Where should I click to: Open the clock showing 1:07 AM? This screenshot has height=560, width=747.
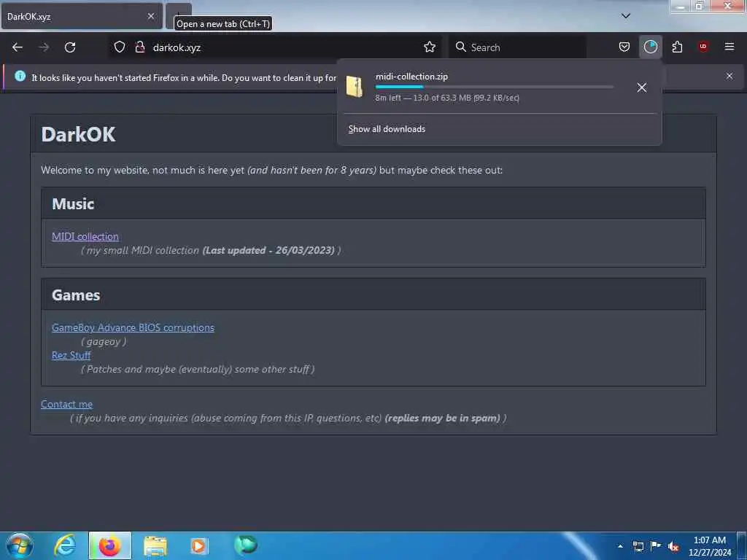click(x=709, y=546)
